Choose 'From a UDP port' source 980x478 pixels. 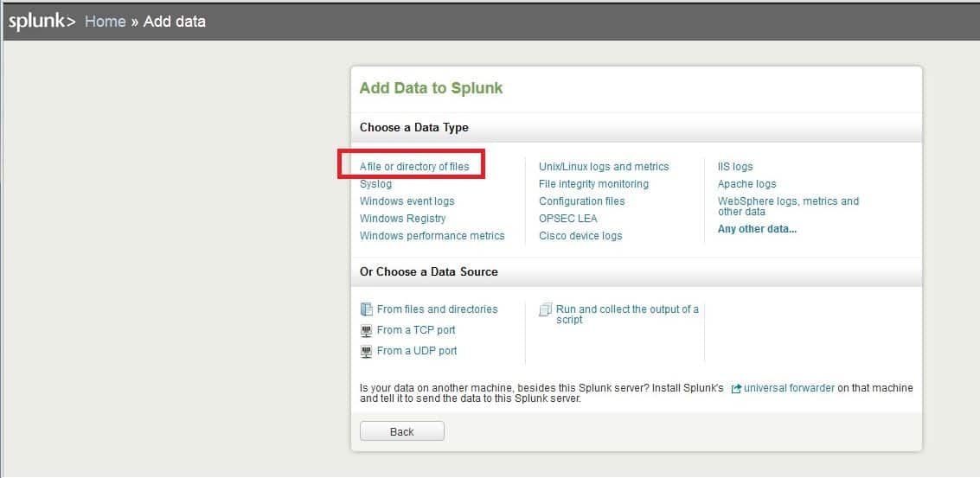pyautogui.click(x=417, y=351)
